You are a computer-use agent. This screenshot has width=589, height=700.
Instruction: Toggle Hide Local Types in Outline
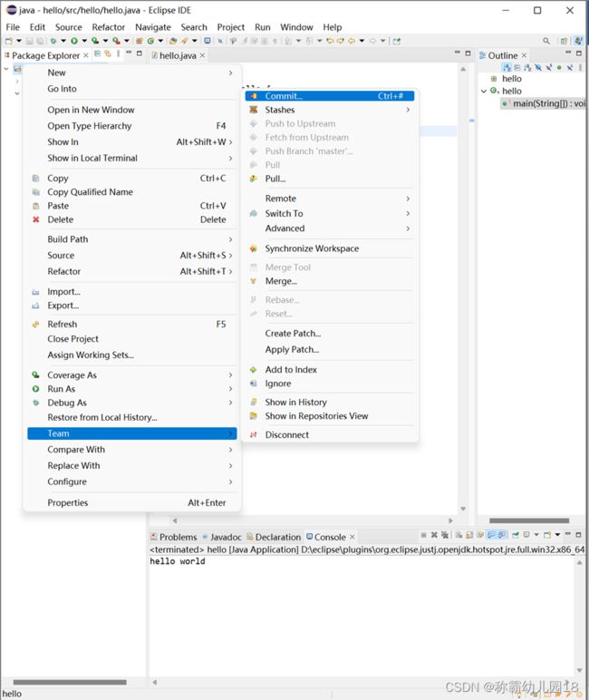[x=570, y=67]
